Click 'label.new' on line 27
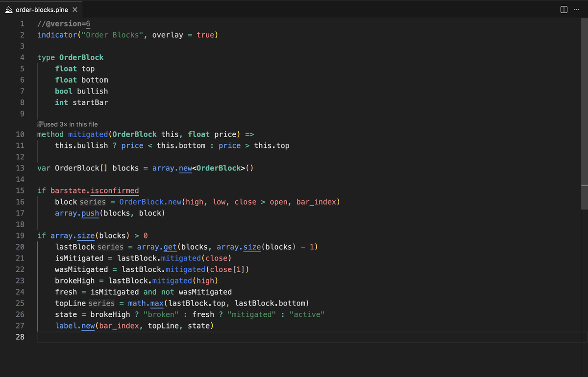588x377 pixels. 75,326
